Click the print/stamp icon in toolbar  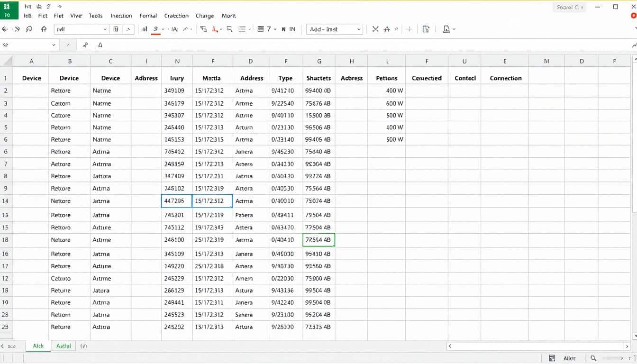(x=446, y=29)
